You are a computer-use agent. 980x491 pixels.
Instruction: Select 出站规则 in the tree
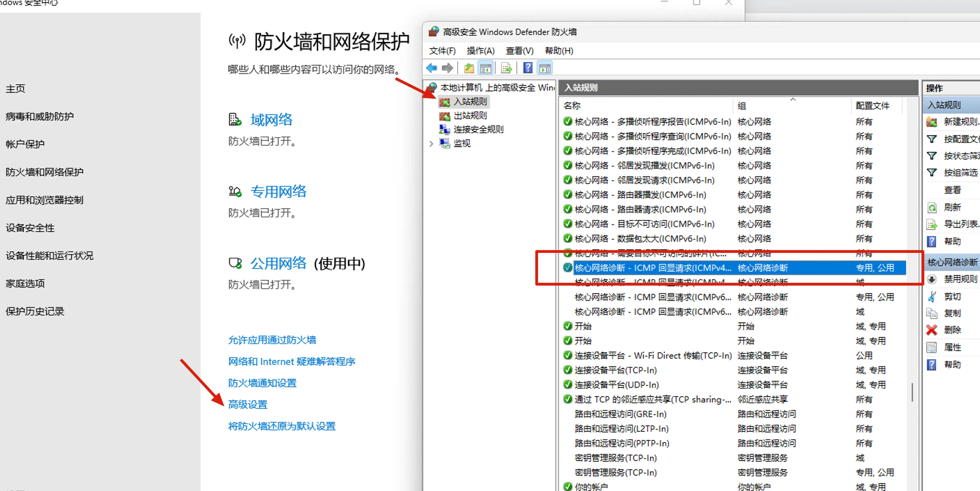pos(470,115)
